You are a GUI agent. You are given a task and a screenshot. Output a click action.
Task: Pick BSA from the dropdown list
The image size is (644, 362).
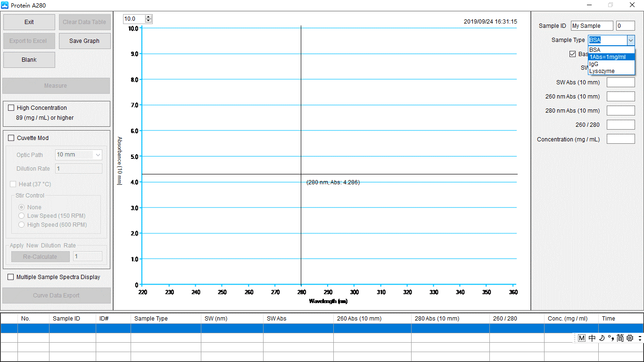(x=595, y=50)
